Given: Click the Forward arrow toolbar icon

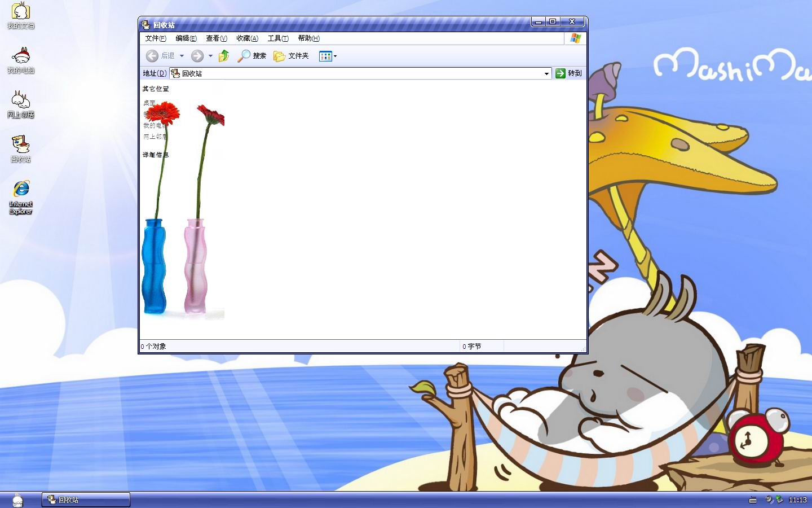Looking at the screenshot, I should tap(197, 56).
